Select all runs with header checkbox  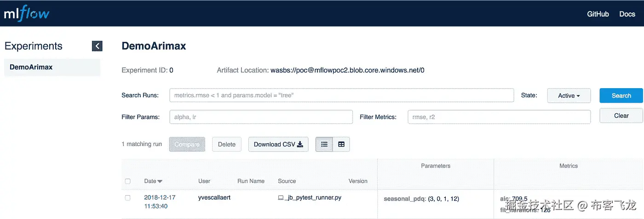[128, 181]
